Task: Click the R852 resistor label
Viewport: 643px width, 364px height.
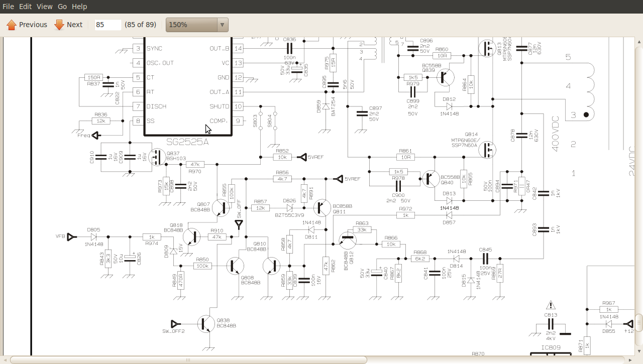Action: pos(282,151)
